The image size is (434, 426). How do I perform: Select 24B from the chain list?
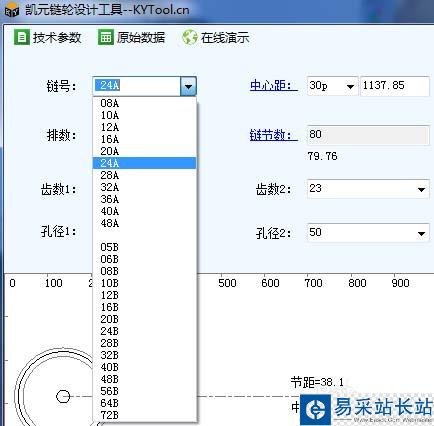pos(144,331)
